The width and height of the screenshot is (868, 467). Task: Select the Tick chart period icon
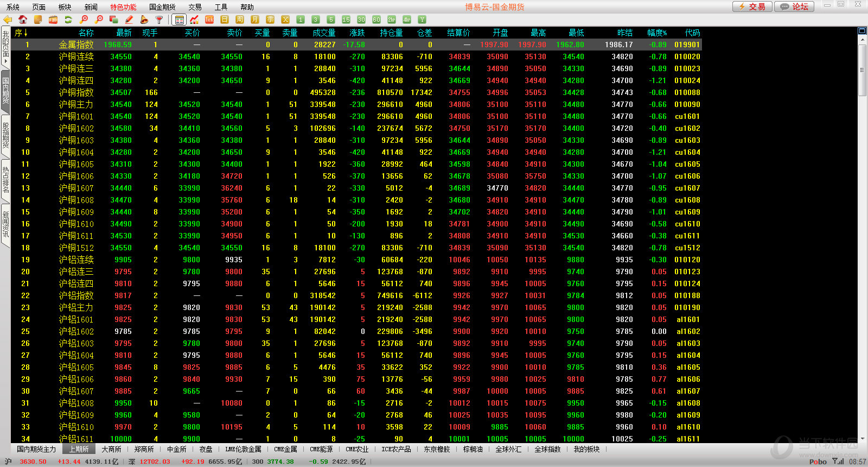pyautogui.click(x=209, y=20)
